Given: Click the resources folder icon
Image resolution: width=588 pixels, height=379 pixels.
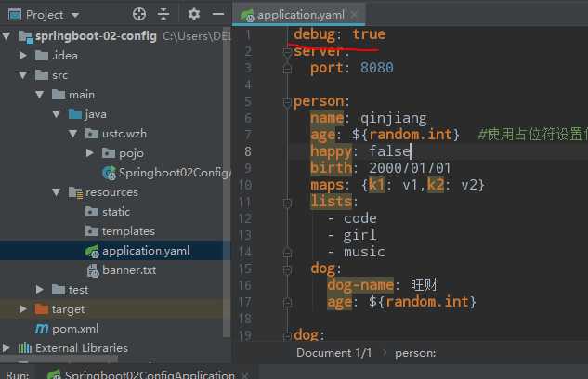Looking at the screenshot, I should [x=75, y=192].
